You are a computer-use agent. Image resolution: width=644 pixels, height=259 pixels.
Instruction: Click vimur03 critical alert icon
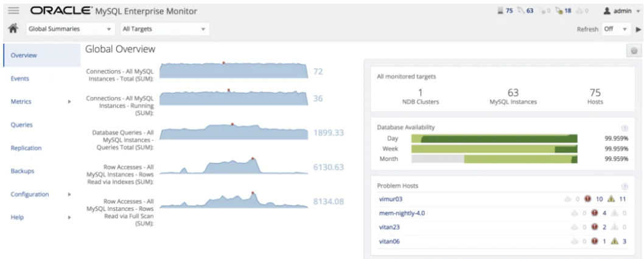pyautogui.click(x=588, y=199)
